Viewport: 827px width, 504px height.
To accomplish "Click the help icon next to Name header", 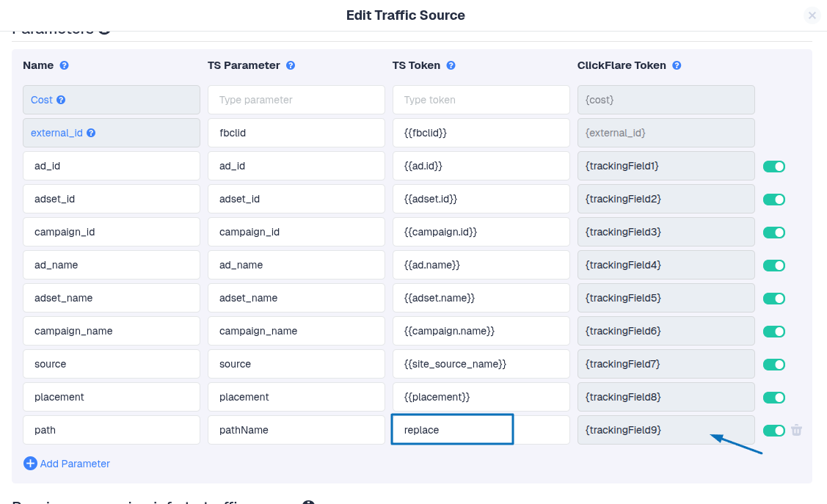I will click(x=65, y=65).
